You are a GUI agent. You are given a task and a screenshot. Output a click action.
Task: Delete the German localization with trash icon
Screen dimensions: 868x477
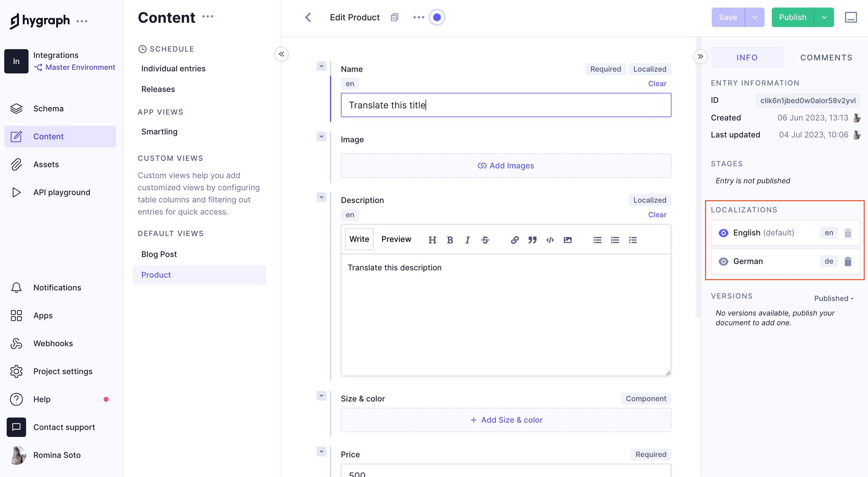pyautogui.click(x=848, y=261)
